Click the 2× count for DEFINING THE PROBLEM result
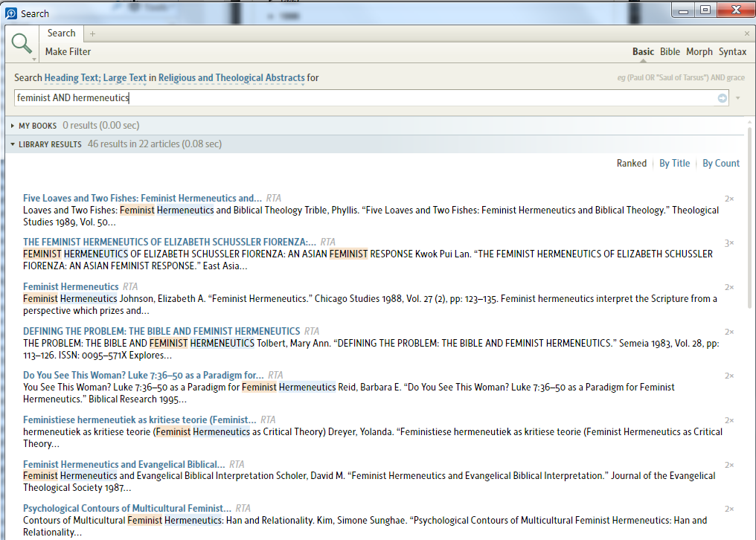Viewport: 756px width, 540px height. coord(729,332)
